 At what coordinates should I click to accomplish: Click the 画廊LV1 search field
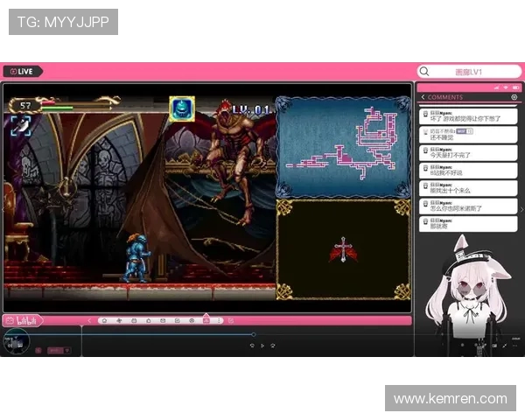click(470, 72)
